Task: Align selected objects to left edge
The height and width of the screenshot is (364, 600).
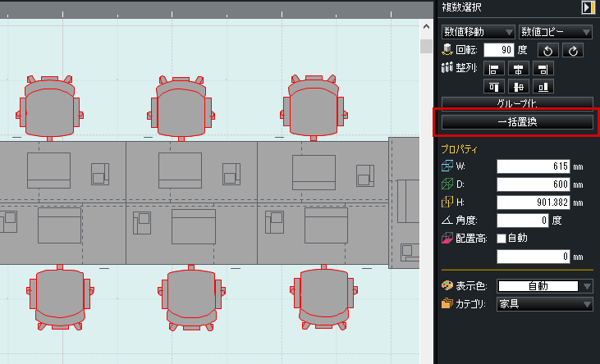Action: click(x=494, y=69)
